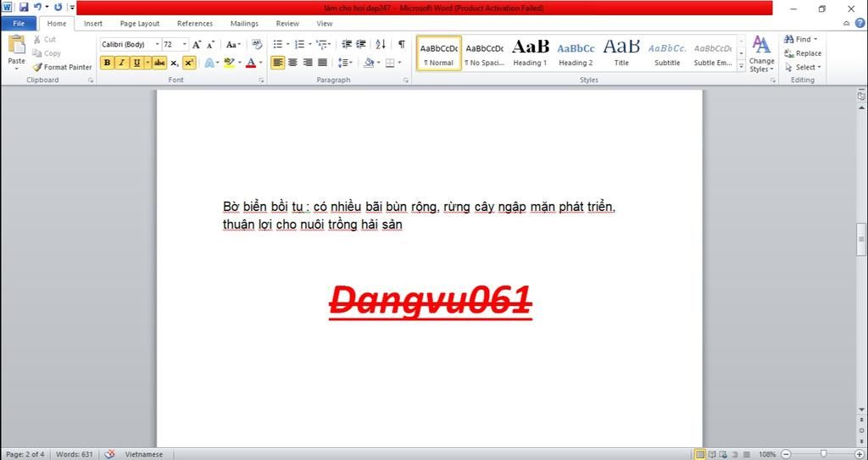Switch to the Review tab
This screenshot has height=460, width=868.
(287, 23)
